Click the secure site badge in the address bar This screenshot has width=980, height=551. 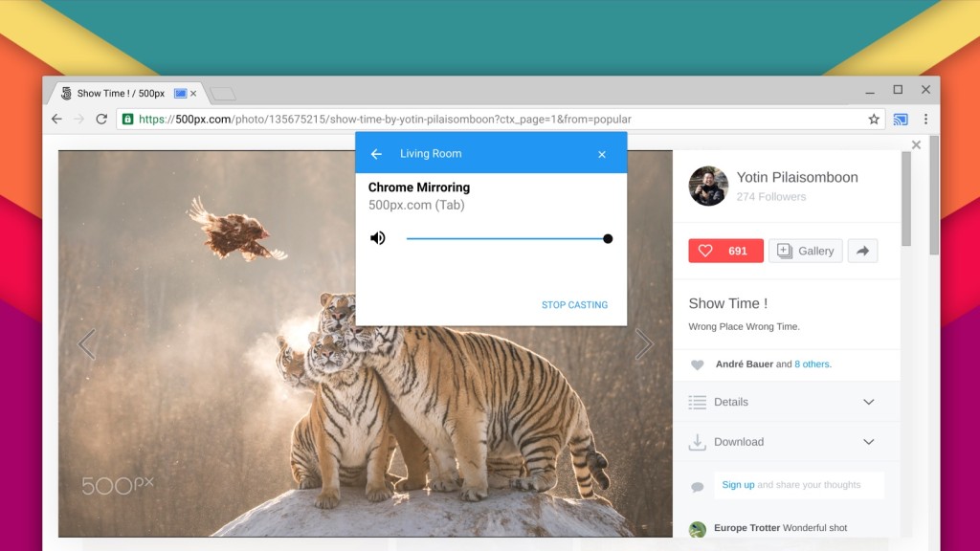click(x=129, y=119)
